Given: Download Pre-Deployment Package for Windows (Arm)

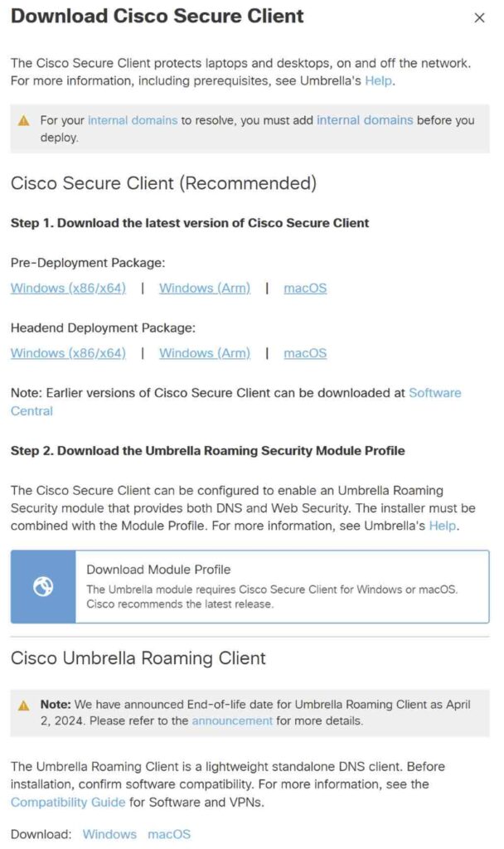Looking at the screenshot, I should 204,289.
